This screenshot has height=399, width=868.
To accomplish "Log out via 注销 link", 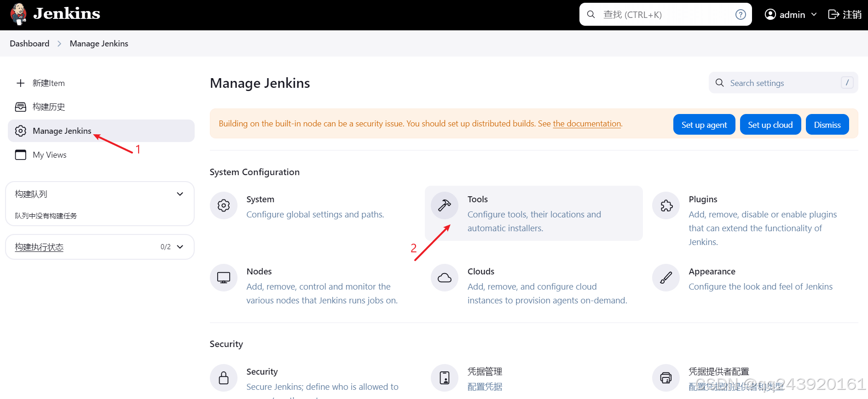I will click(x=845, y=14).
